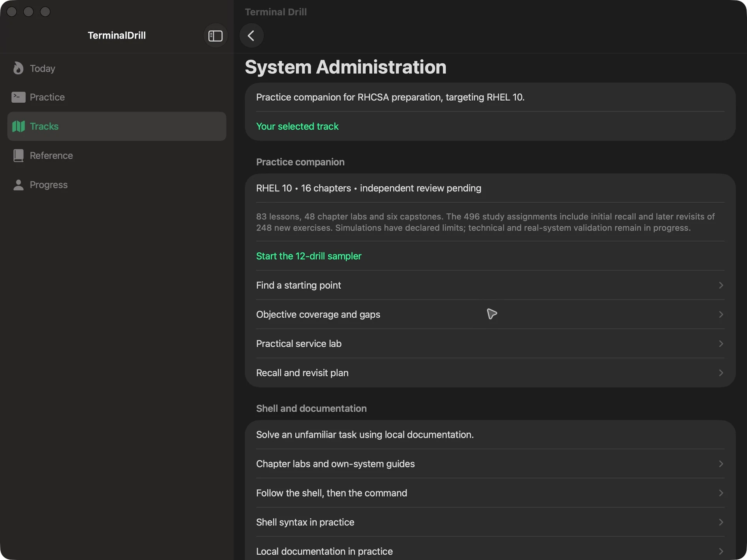Click the Tracks map icon

pyautogui.click(x=18, y=126)
